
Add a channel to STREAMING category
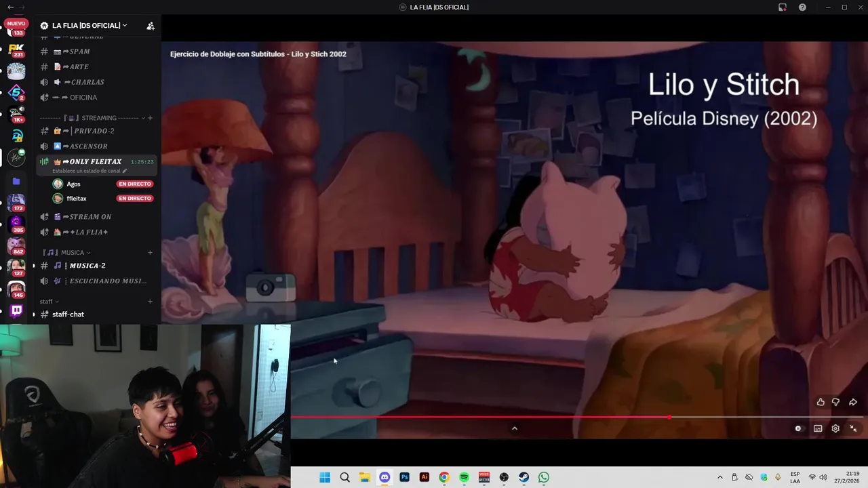(150, 118)
